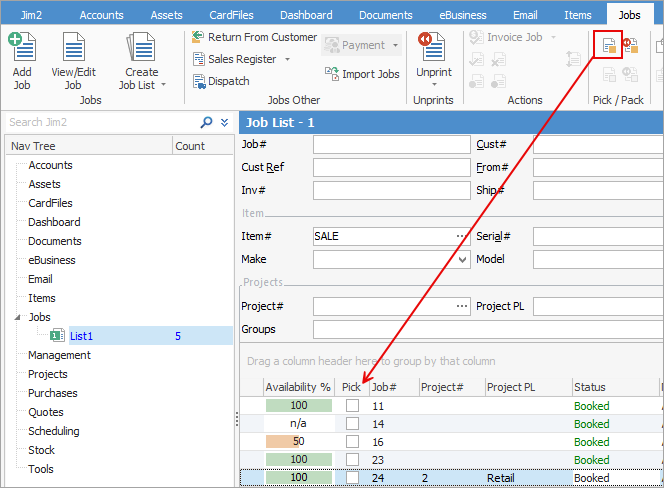Screen dimensions: 664x488
Task: Tick the Pick checkbox for job 24
Action: 352,477
